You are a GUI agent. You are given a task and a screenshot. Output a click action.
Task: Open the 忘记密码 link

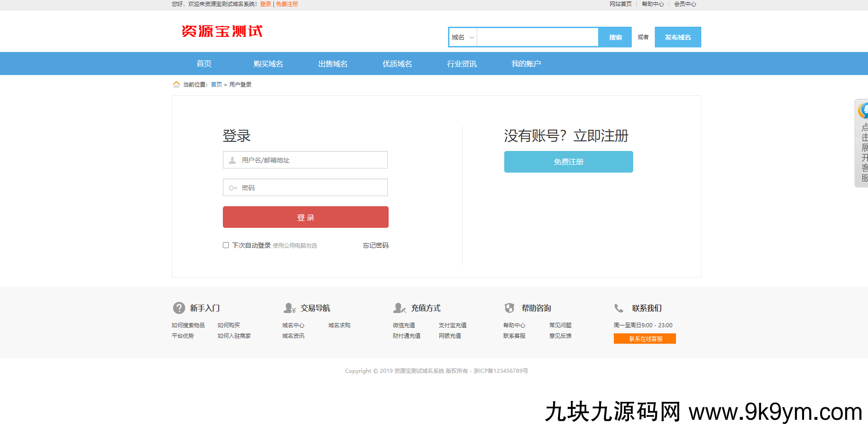[375, 245]
